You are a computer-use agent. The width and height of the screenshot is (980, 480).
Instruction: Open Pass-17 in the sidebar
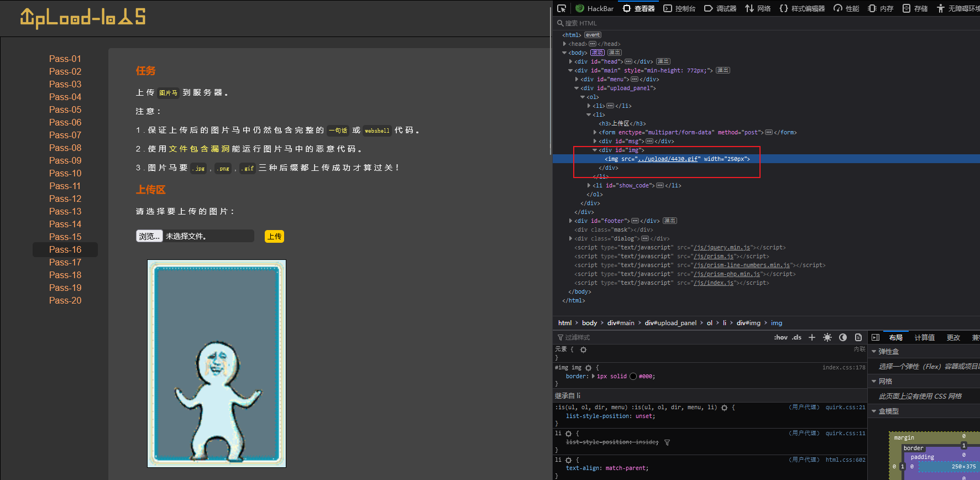(x=65, y=262)
